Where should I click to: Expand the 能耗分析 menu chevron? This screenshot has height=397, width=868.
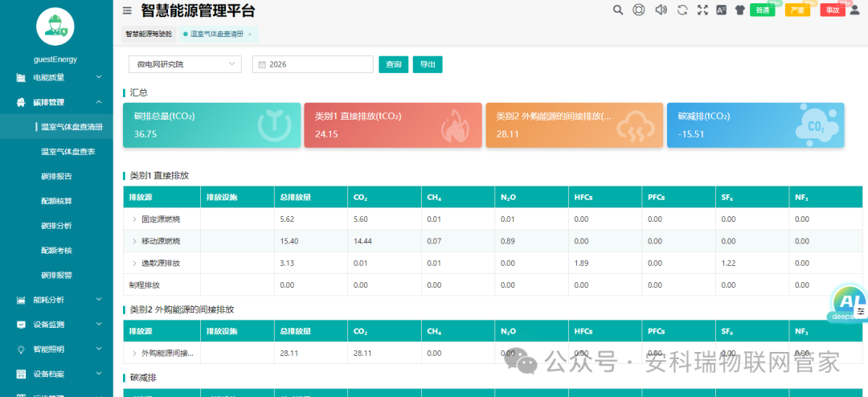click(x=99, y=300)
